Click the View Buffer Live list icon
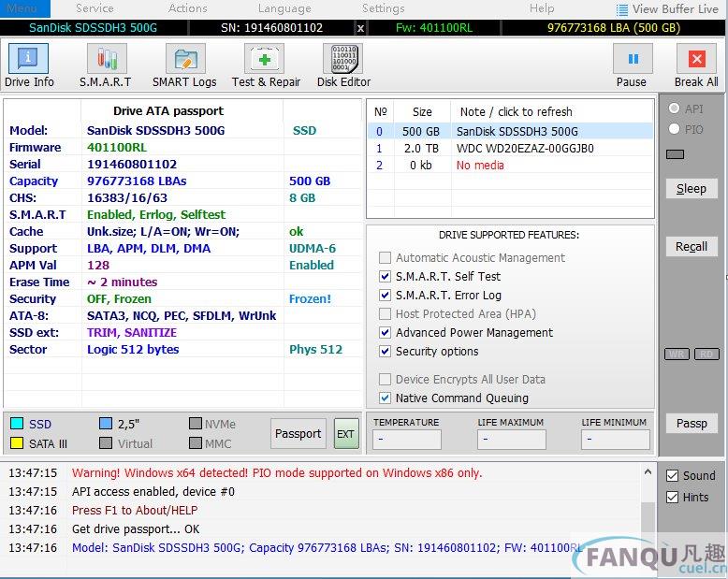 (621, 9)
